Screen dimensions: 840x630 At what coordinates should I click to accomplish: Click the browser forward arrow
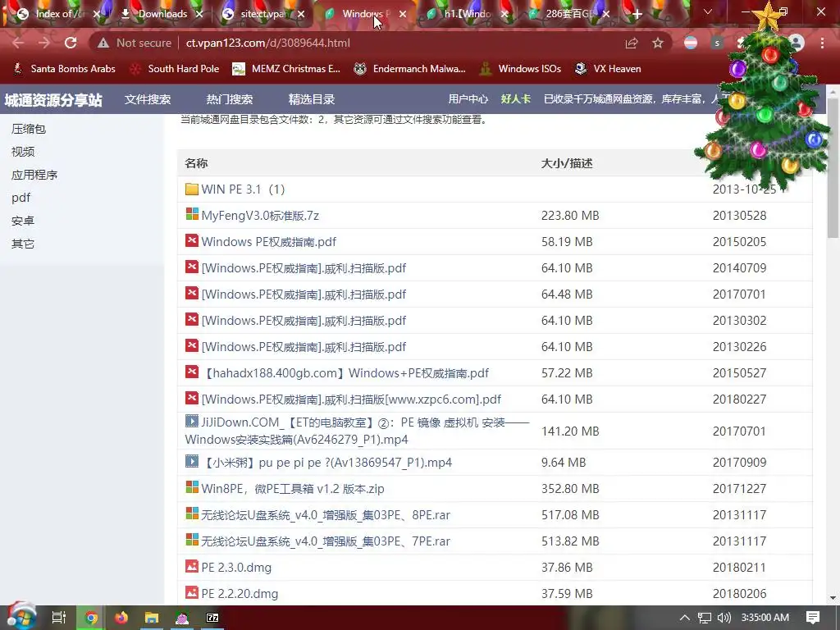click(x=44, y=43)
